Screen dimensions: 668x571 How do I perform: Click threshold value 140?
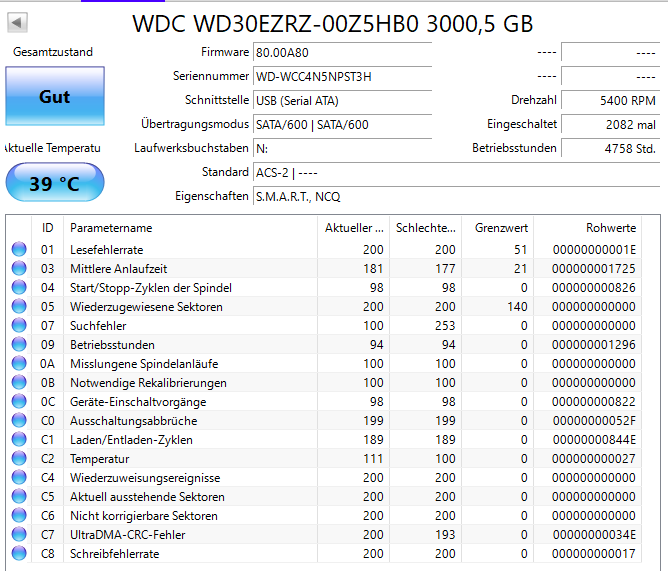517,307
